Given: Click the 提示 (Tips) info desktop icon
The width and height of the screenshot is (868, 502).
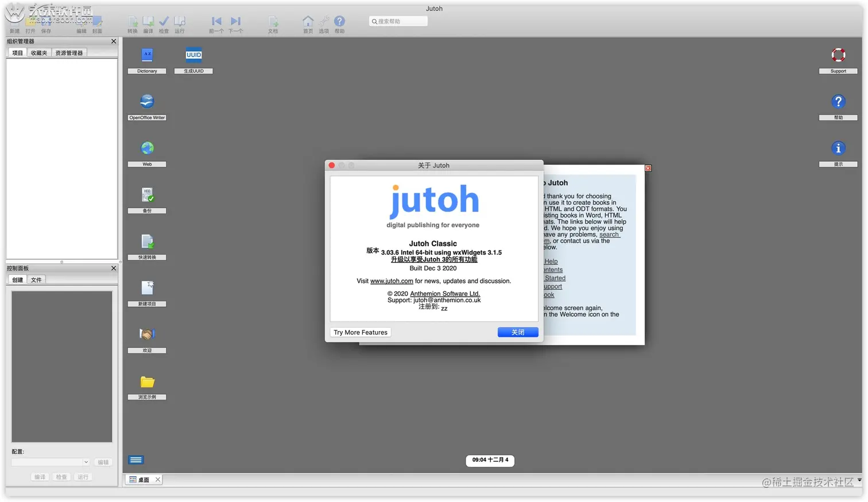Looking at the screenshot, I should click(x=838, y=153).
